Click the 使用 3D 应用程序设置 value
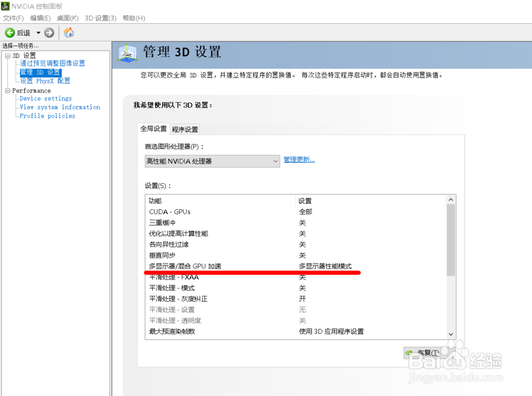The height and width of the screenshot is (396, 532). 331,331
